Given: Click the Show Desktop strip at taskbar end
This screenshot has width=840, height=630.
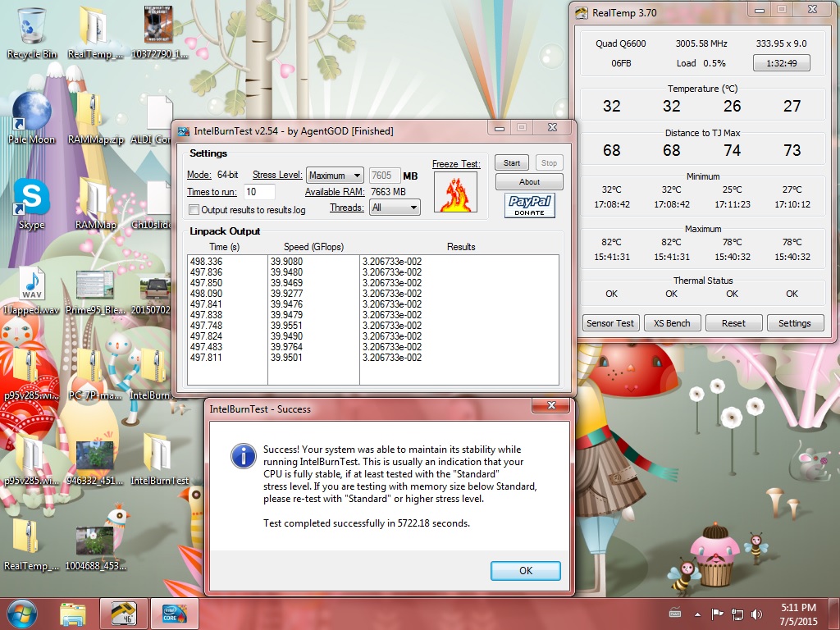Looking at the screenshot, I should [836, 614].
